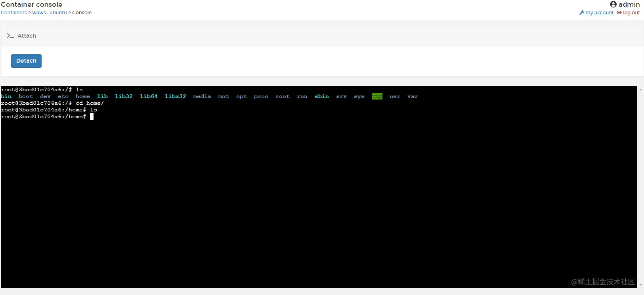Click the 'mnt' directory name
The height and width of the screenshot is (295, 644).
click(x=224, y=96)
